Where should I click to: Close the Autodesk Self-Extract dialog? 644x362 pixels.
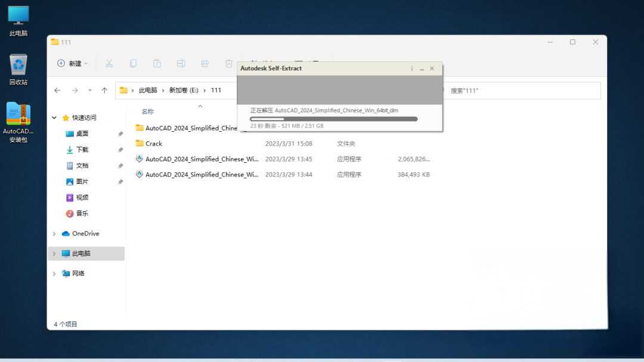432,69
